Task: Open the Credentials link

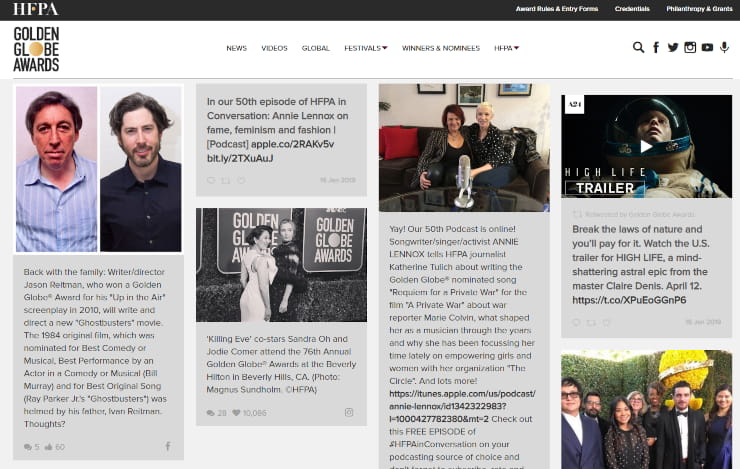Action: pyautogui.click(x=632, y=9)
